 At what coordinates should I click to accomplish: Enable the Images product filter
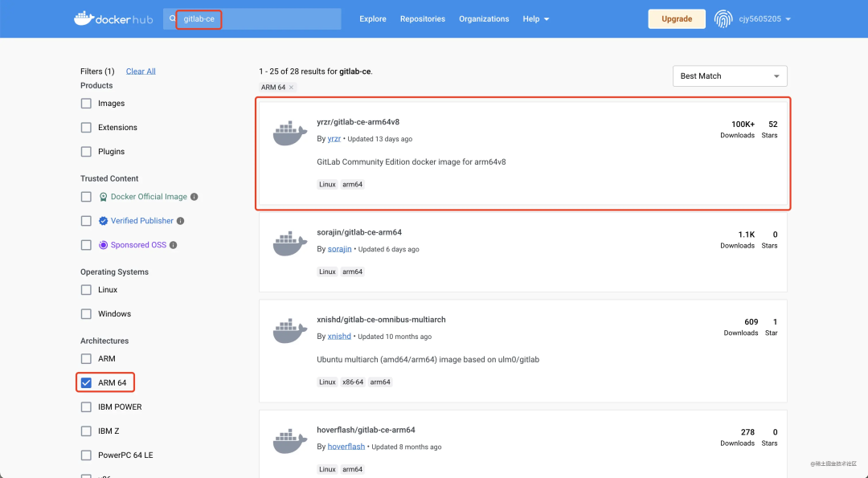(x=86, y=104)
